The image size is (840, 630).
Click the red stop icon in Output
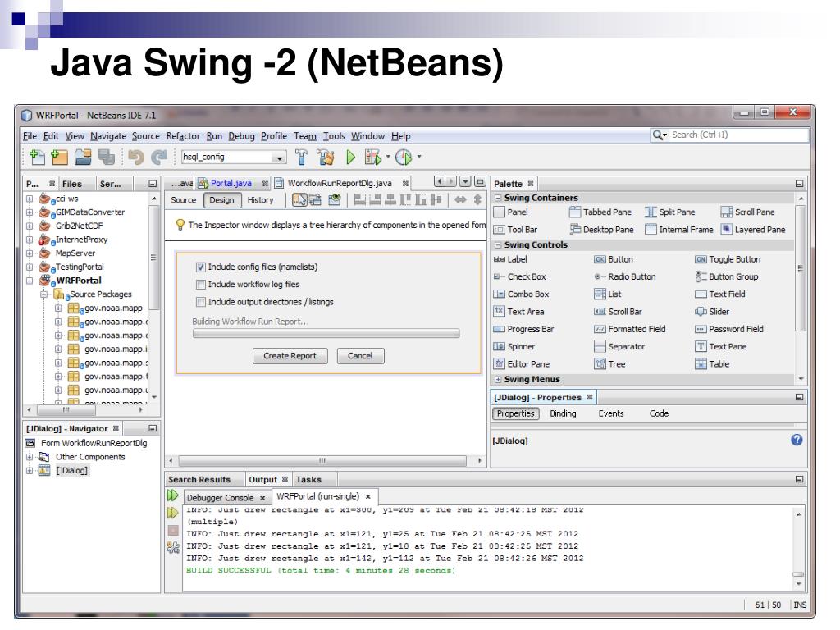pos(173,531)
